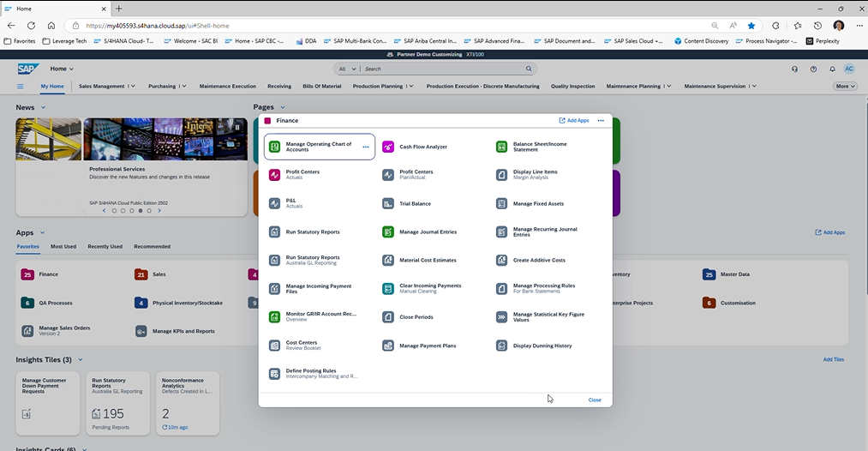Click the search magnifier icon
Image resolution: width=868 pixels, height=451 pixels.
(529, 69)
